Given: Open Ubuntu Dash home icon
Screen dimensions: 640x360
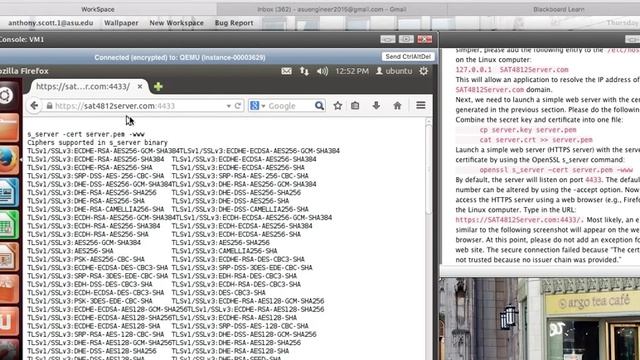Looking at the screenshot, I should pos(7,96).
